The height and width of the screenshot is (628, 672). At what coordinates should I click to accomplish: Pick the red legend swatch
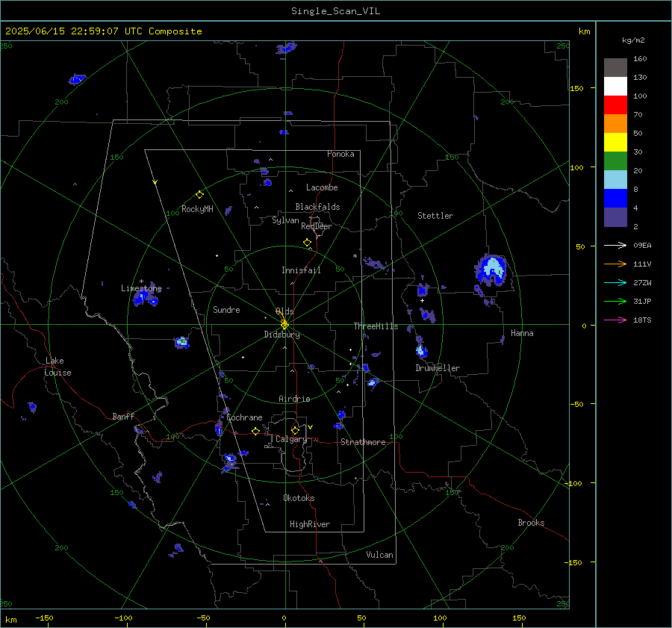pyautogui.click(x=615, y=105)
